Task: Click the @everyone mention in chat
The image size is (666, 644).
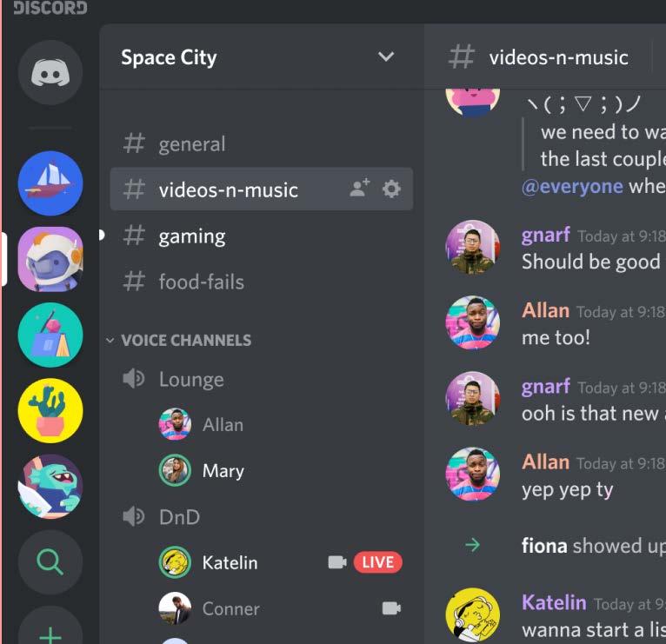Action: click(x=572, y=186)
